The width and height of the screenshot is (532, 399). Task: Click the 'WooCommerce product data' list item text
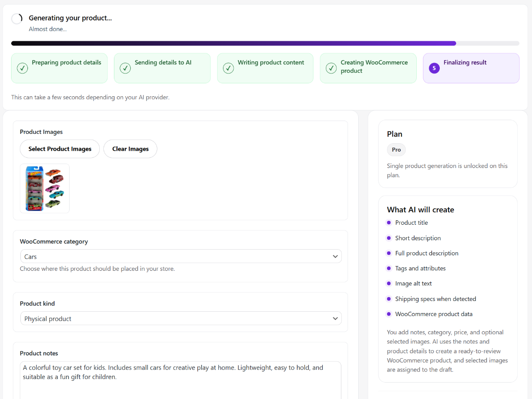pos(434,314)
